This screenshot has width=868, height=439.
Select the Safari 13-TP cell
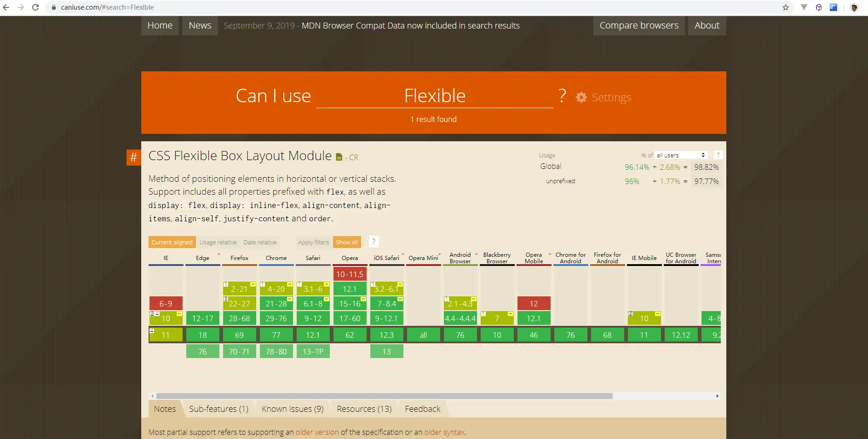pos(313,352)
